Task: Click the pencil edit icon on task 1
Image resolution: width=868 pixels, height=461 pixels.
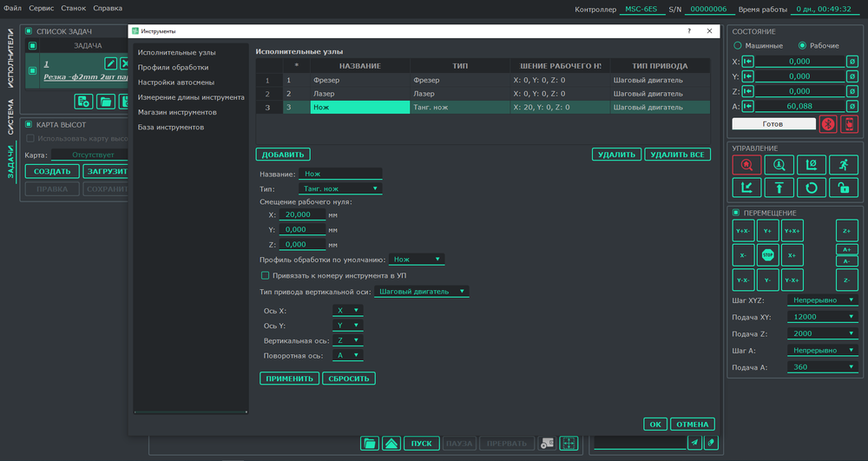Action: [x=111, y=63]
